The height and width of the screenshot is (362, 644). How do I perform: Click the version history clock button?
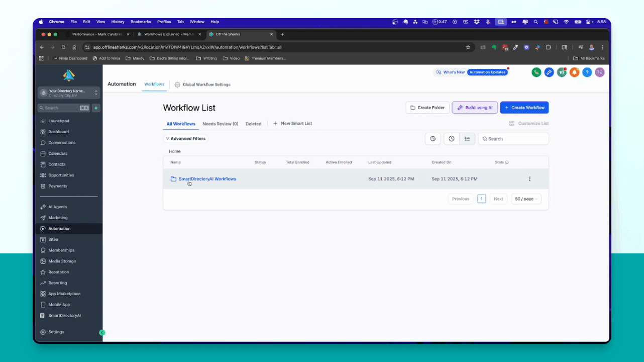tap(433, 139)
